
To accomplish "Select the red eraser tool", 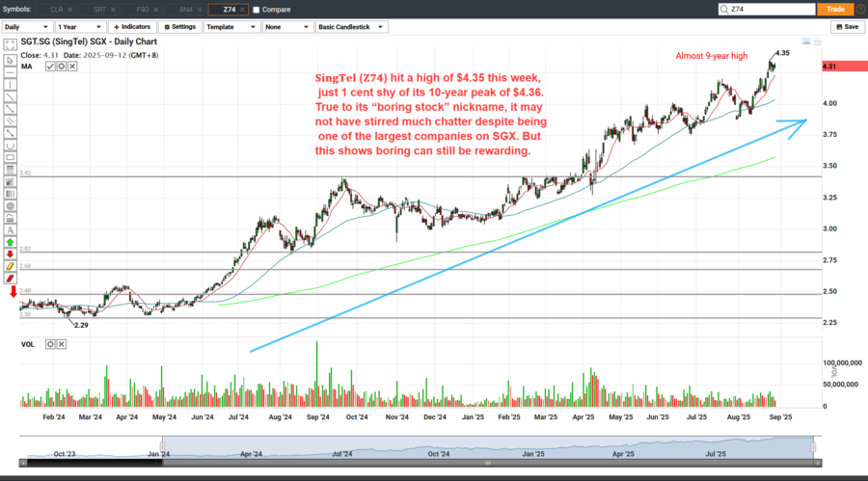I will point(10,279).
